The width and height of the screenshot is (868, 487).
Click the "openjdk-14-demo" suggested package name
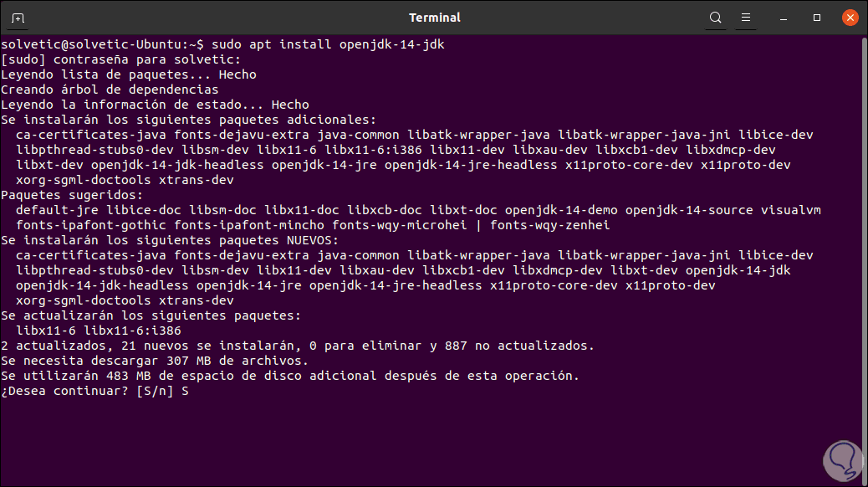(x=561, y=210)
